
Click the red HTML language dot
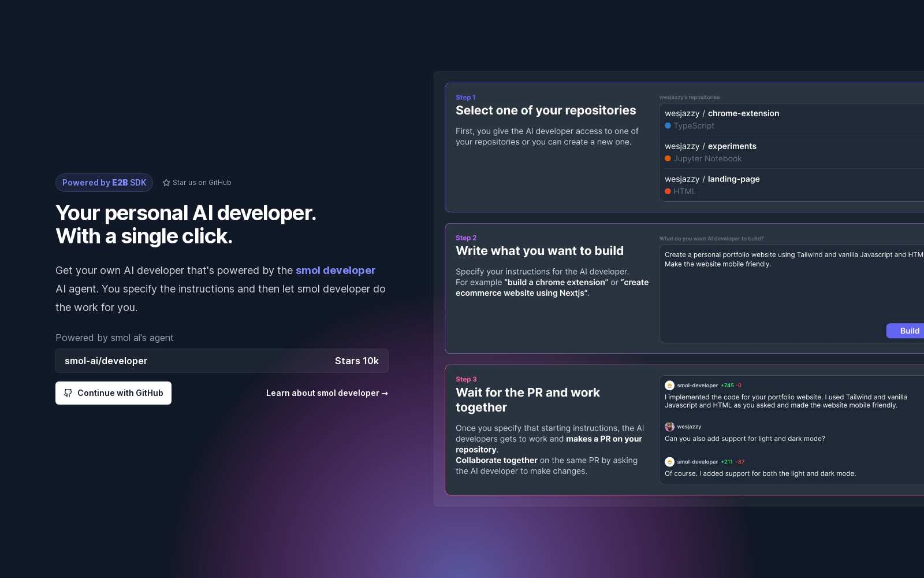point(668,191)
